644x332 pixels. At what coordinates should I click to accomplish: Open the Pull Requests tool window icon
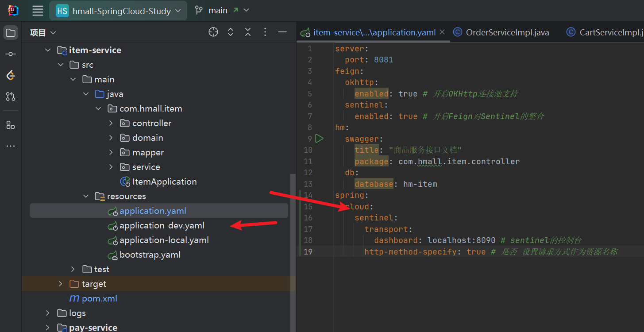pyautogui.click(x=11, y=97)
